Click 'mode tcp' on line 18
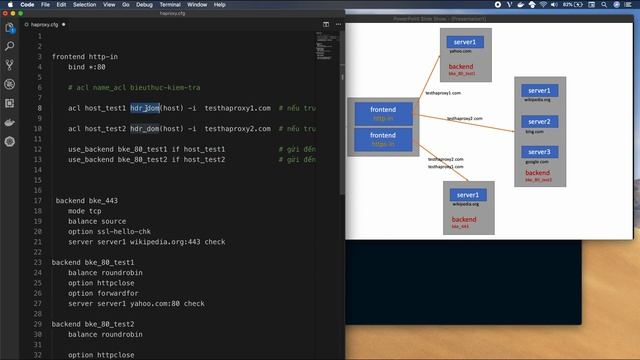640x360 pixels. 84,211
